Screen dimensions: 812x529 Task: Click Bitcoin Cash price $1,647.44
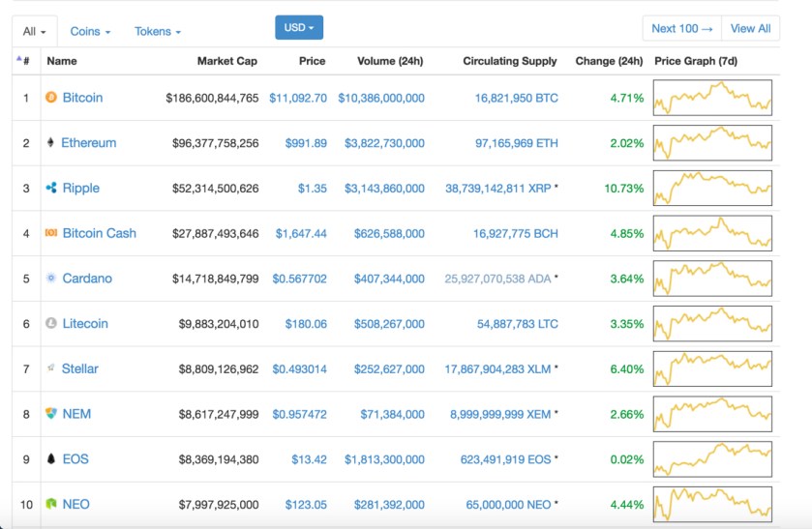[301, 233]
